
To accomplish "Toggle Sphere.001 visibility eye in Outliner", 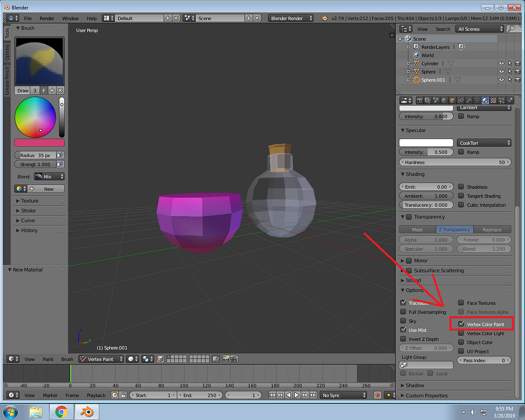I will click(501, 80).
